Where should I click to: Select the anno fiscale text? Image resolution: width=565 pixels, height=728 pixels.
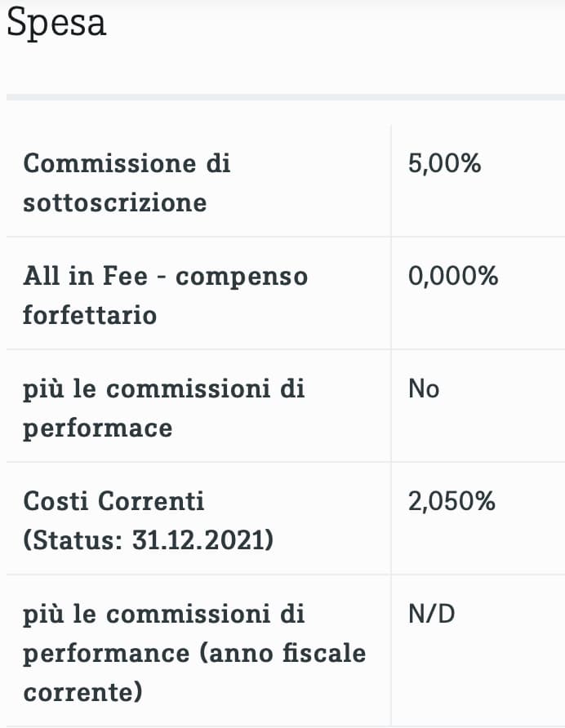coord(278,653)
